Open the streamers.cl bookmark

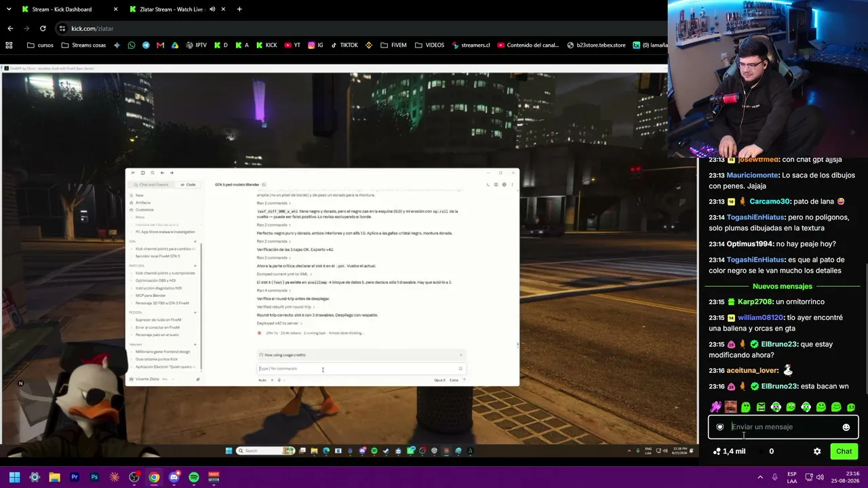click(x=471, y=45)
